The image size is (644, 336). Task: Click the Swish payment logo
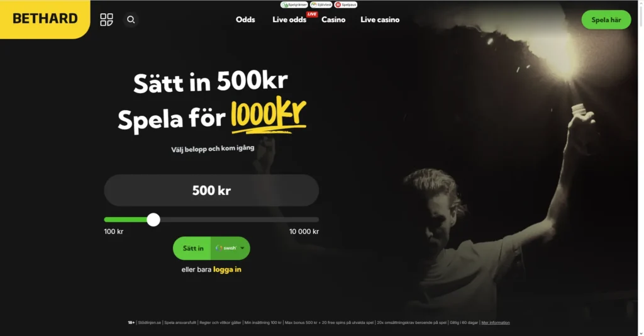(x=226, y=248)
